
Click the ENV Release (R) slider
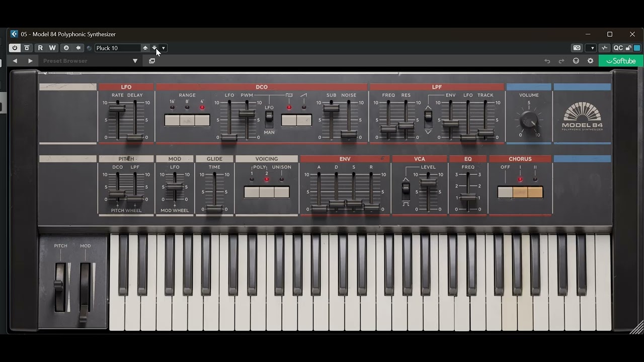[371, 207]
